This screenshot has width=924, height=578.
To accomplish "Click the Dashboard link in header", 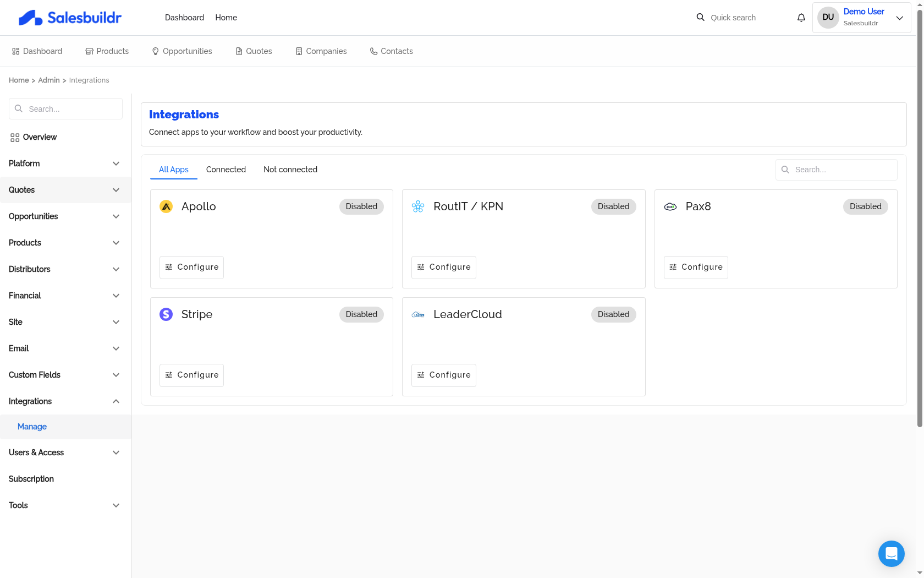I will 184,18.
